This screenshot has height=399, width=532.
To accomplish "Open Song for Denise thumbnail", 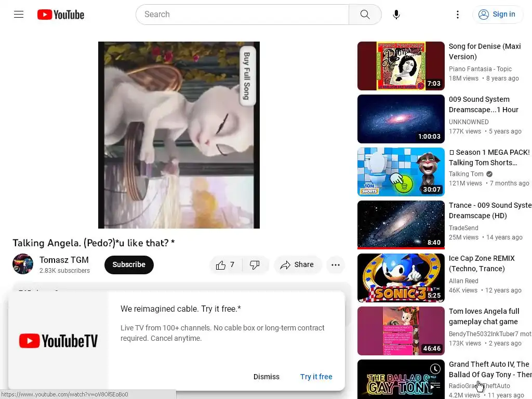I will pos(401,66).
